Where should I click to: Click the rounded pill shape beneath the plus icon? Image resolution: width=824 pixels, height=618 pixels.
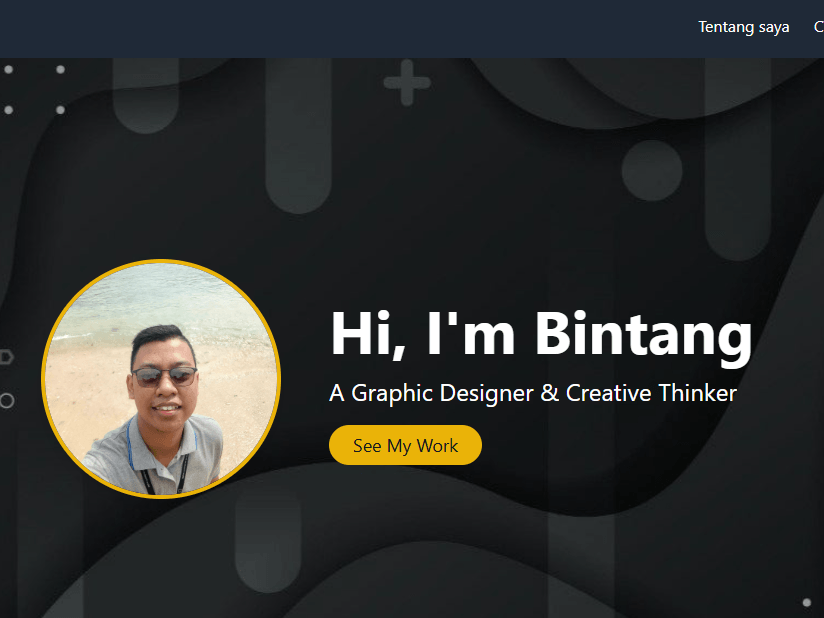click(x=298, y=150)
